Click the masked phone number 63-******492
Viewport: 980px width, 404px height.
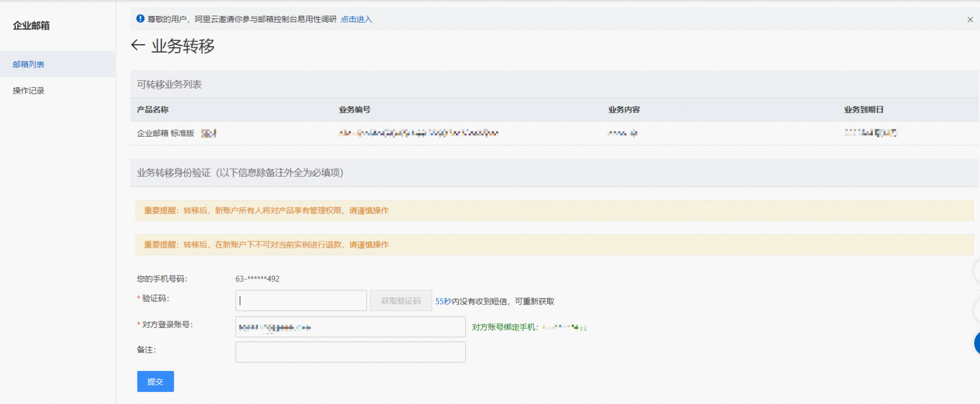coord(257,279)
